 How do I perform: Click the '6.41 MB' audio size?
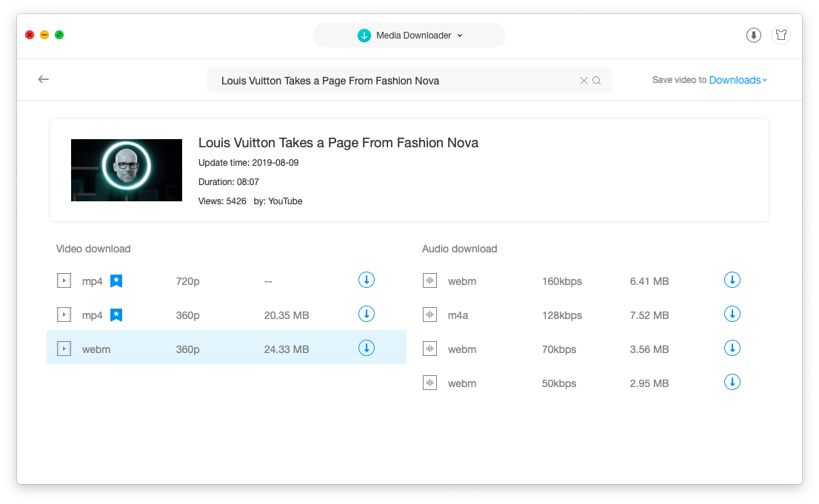pos(649,281)
